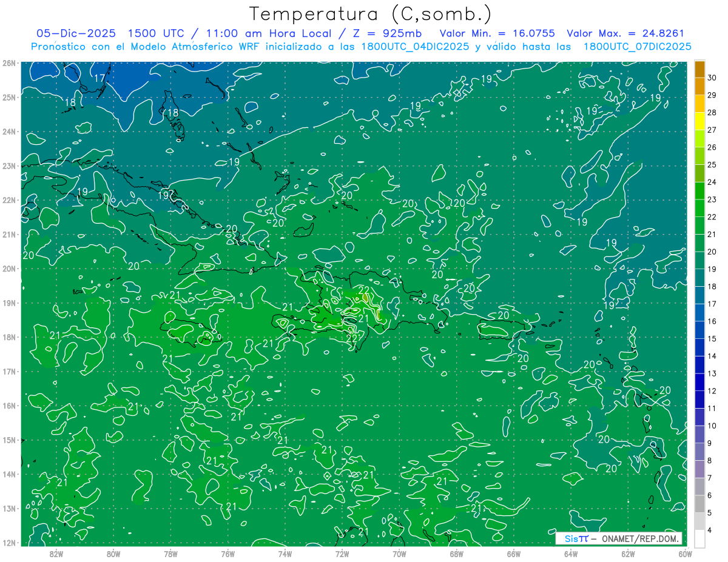
Task: Click the colorbar scale label "27"
Action: pos(712,130)
